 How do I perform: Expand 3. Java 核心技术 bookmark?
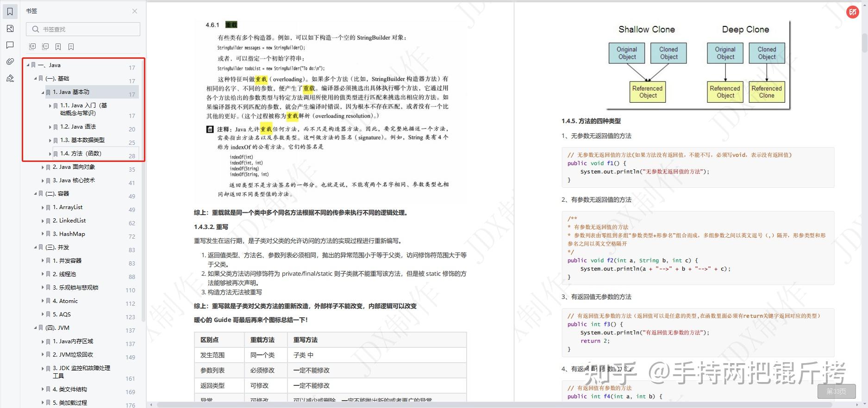(43, 180)
